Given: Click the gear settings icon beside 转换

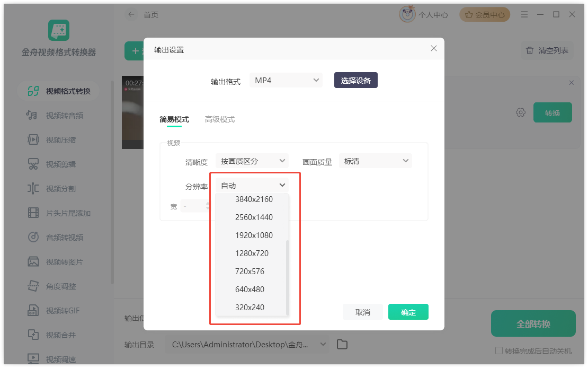Looking at the screenshot, I should (520, 112).
